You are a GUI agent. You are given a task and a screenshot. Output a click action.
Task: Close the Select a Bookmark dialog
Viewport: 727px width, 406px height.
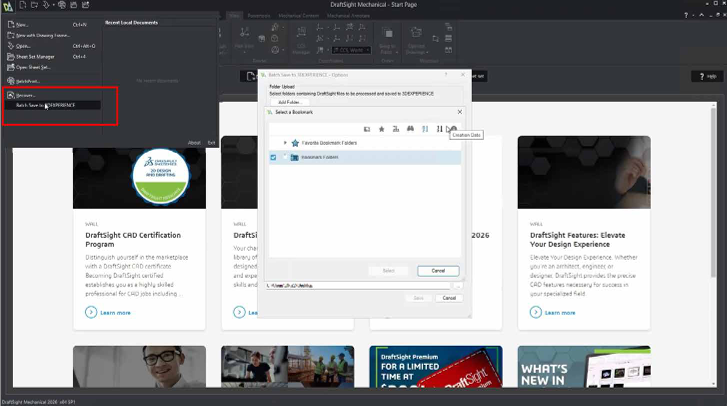459,112
